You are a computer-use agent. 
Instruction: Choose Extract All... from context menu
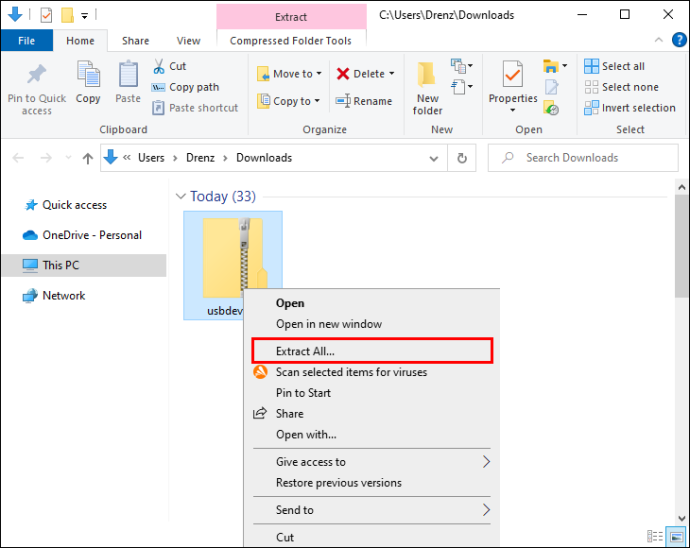pos(372,351)
